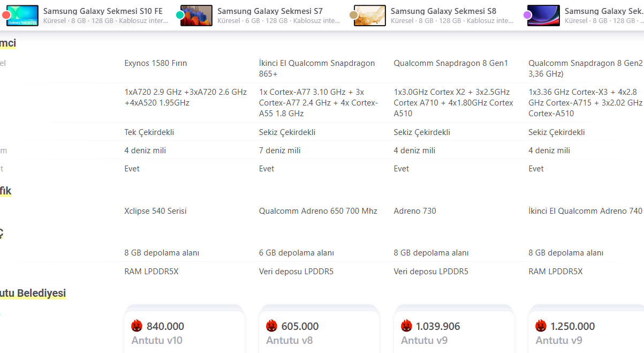
Task: Click the 6 GB depolama alanı value
Action: [297, 253]
